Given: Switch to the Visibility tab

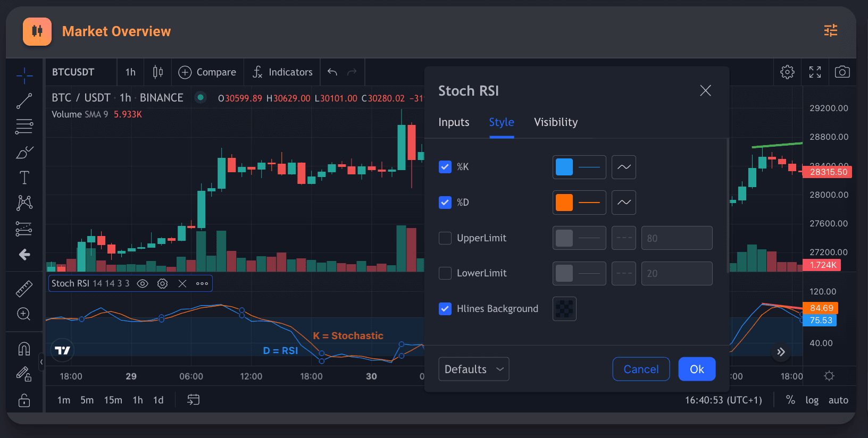Looking at the screenshot, I should 555,122.
